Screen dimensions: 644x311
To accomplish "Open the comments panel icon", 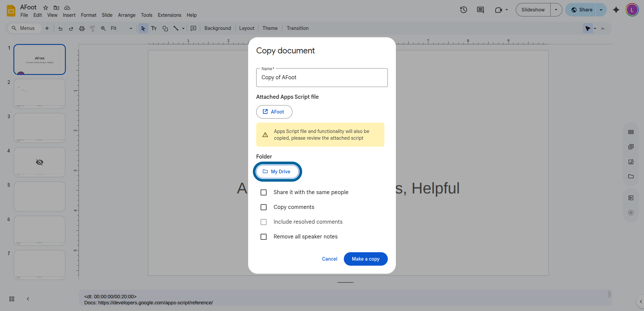I will (x=480, y=10).
